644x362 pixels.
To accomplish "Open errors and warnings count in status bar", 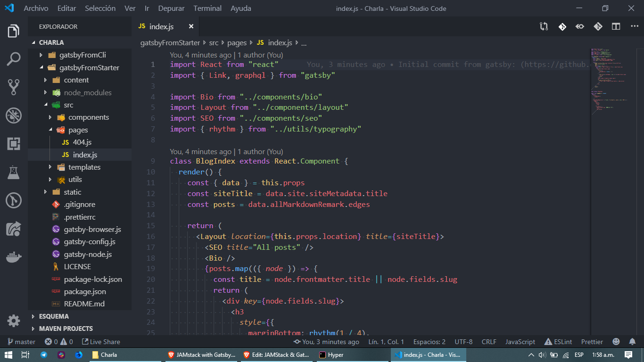I will 59,342.
